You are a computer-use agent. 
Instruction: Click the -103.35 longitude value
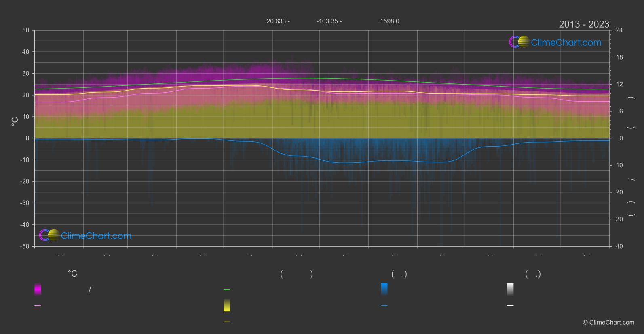327,21
